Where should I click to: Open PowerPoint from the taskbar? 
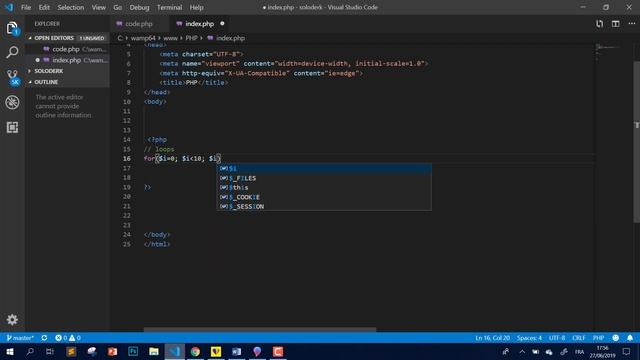click(x=113, y=351)
